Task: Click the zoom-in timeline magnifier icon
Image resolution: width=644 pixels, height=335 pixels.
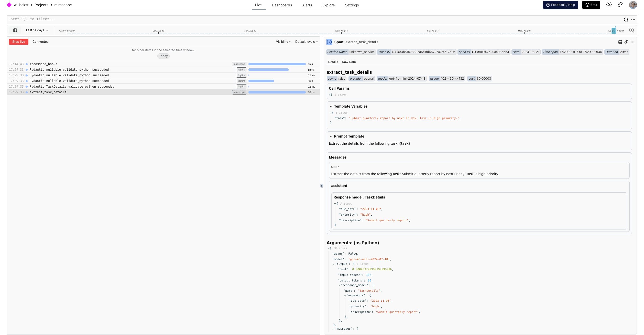Action: click(631, 30)
